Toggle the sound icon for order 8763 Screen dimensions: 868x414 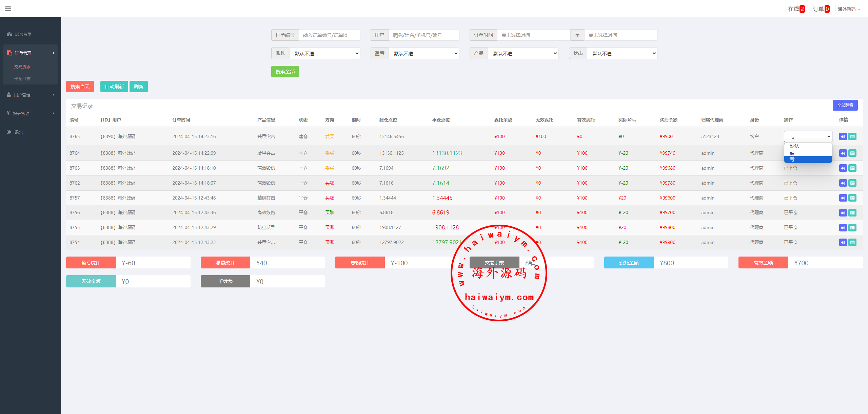coord(843,168)
